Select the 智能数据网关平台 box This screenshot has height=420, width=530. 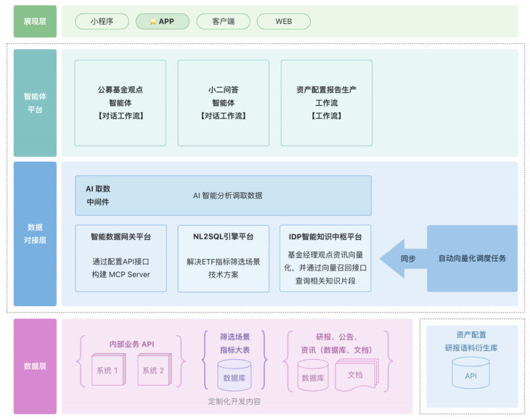121,258
